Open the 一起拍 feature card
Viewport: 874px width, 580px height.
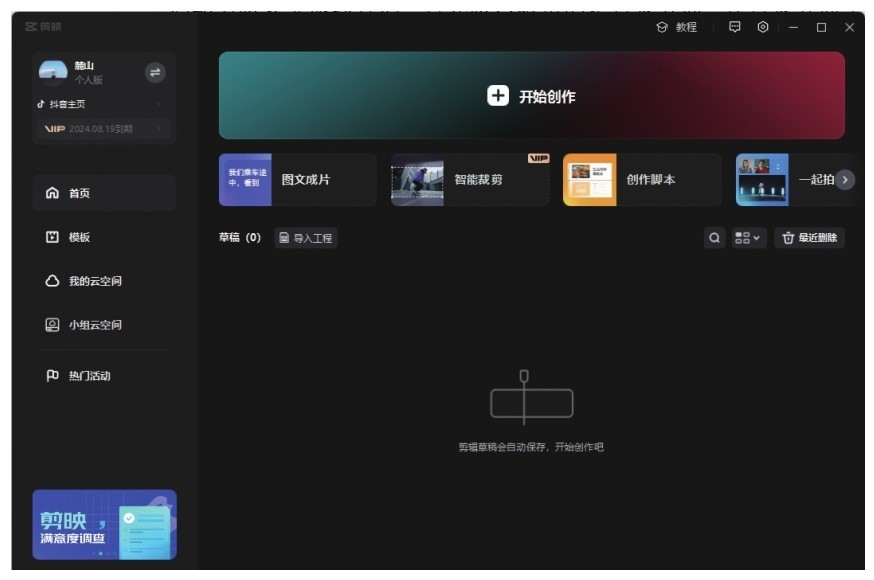[x=794, y=180]
